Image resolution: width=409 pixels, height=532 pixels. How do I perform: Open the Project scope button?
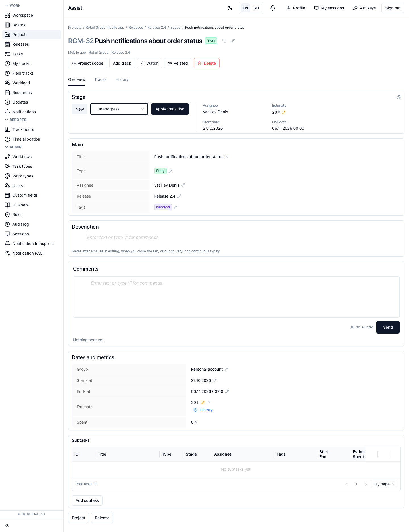point(87,63)
